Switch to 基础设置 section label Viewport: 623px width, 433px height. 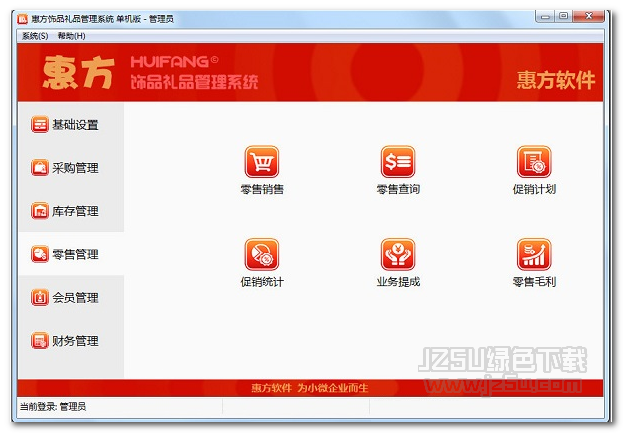point(75,125)
